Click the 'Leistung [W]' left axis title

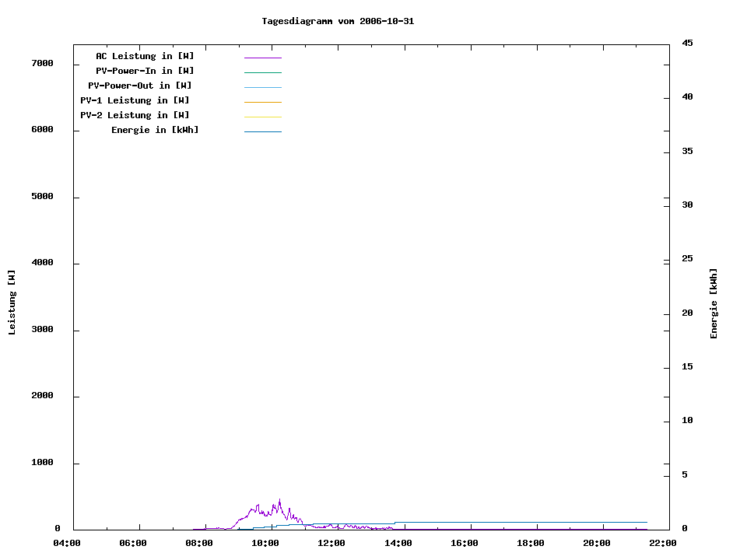click(x=12, y=302)
